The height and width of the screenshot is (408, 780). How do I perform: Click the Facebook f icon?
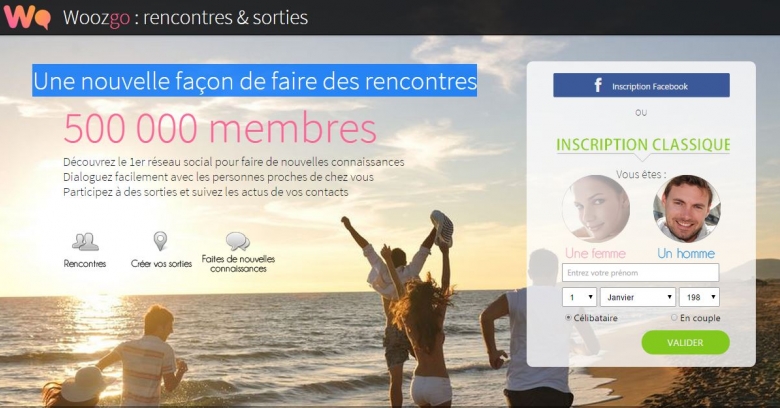(x=598, y=86)
